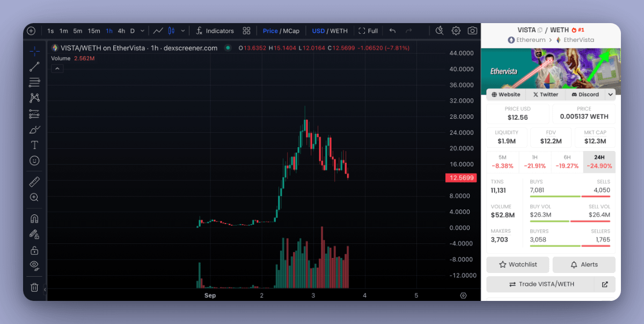644x324 pixels.
Task: Show the 6H price change stats
Action: [x=567, y=162]
